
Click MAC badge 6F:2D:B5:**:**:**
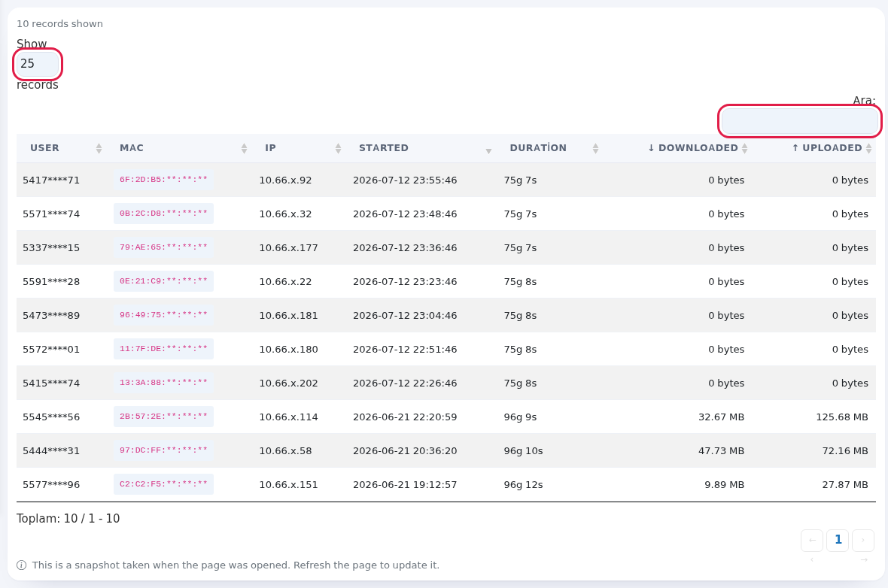tap(163, 180)
